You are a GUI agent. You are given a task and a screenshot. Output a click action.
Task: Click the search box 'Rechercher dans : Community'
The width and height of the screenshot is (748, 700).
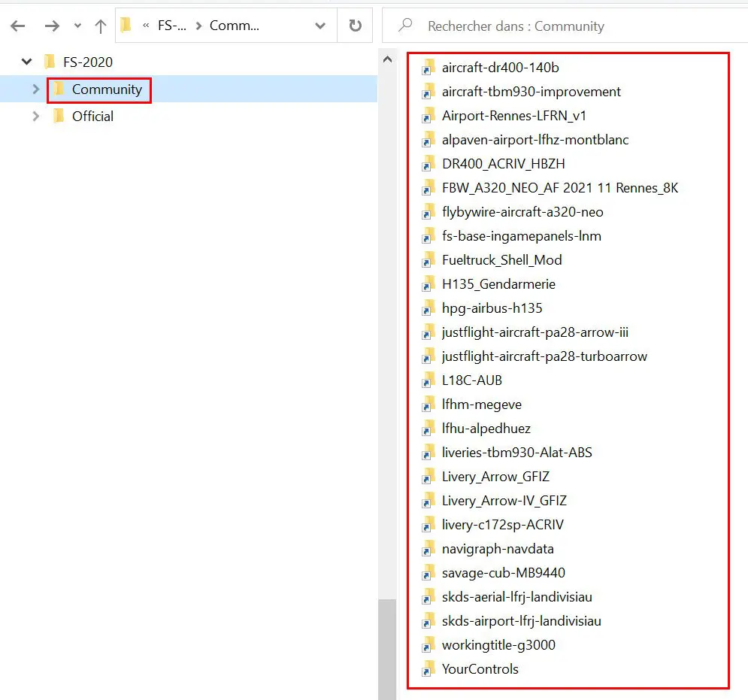(x=565, y=26)
